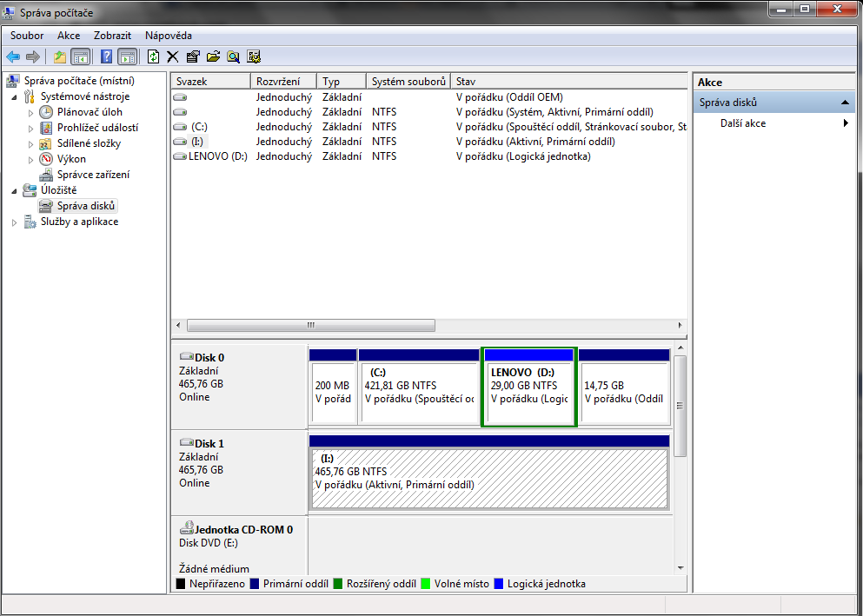Sort by the Stav column header

569,82
